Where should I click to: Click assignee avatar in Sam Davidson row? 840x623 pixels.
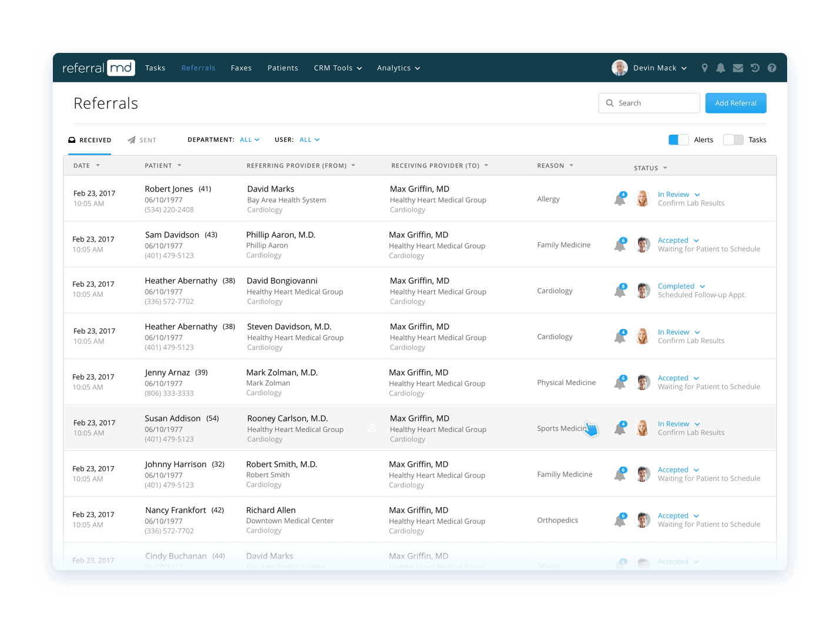643,244
